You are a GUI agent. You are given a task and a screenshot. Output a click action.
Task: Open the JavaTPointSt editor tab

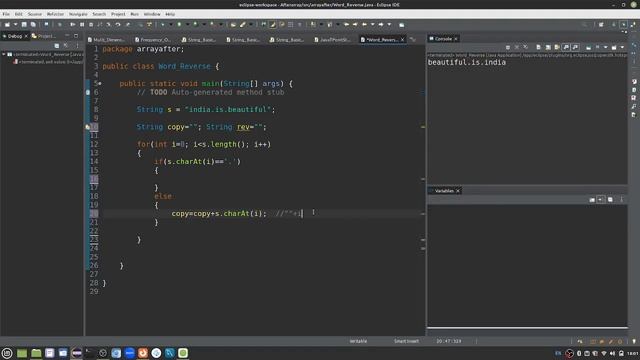click(x=333, y=40)
